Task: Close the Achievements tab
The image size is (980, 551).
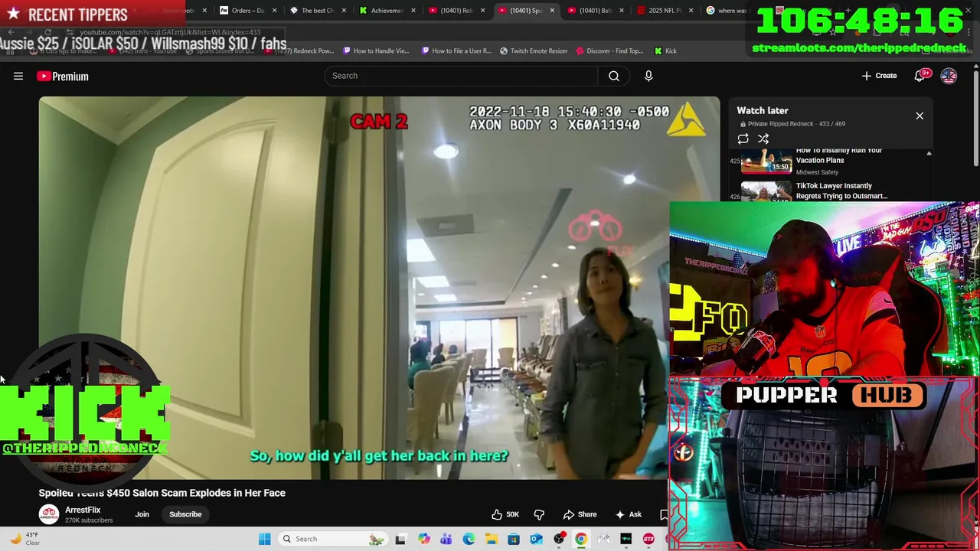Action: tap(413, 11)
